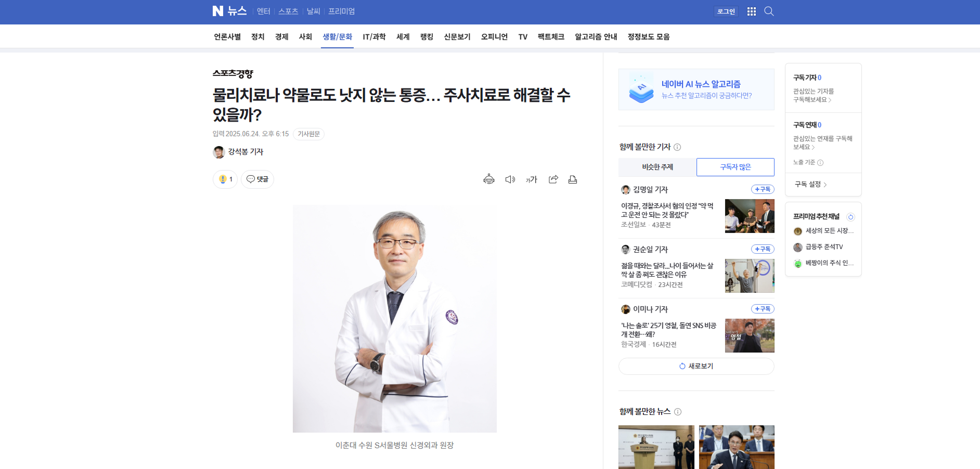
Task: Click the Naver N logo icon
Action: (x=218, y=11)
